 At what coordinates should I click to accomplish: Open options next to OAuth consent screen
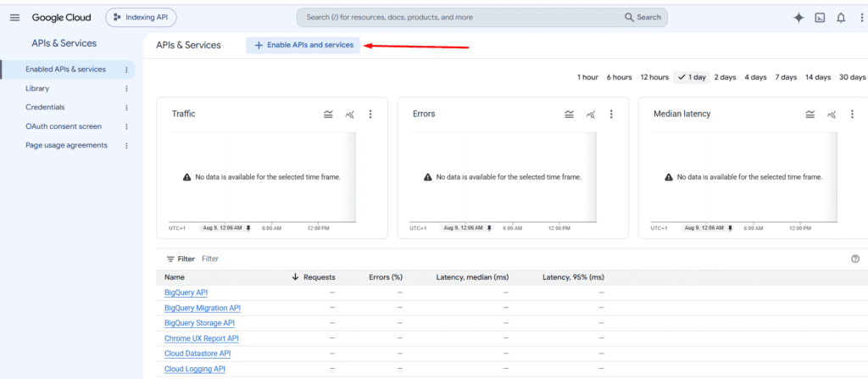(126, 126)
